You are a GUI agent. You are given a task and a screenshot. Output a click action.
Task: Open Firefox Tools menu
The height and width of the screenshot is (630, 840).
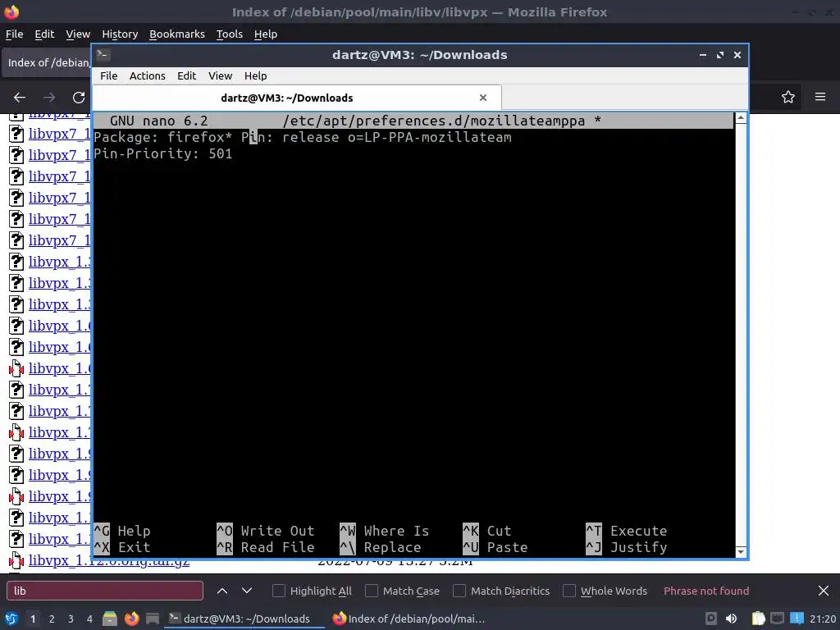[230, 34]
